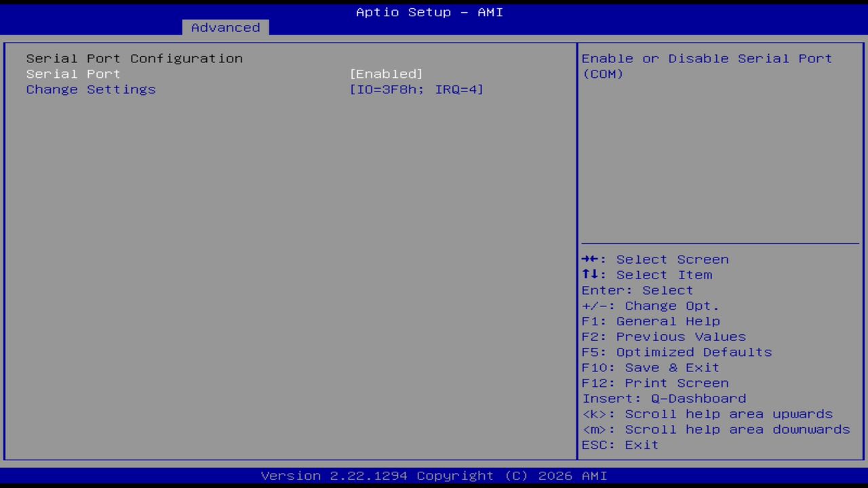
Task: Click the [Enabled] value for Serial Port
Action: pyautogui.click(x=387, y=74)
